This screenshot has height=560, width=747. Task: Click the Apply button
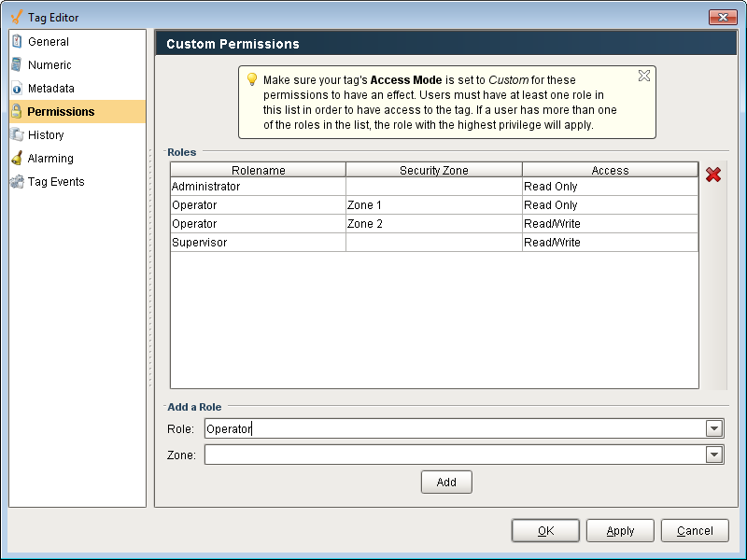coord(620,530)
